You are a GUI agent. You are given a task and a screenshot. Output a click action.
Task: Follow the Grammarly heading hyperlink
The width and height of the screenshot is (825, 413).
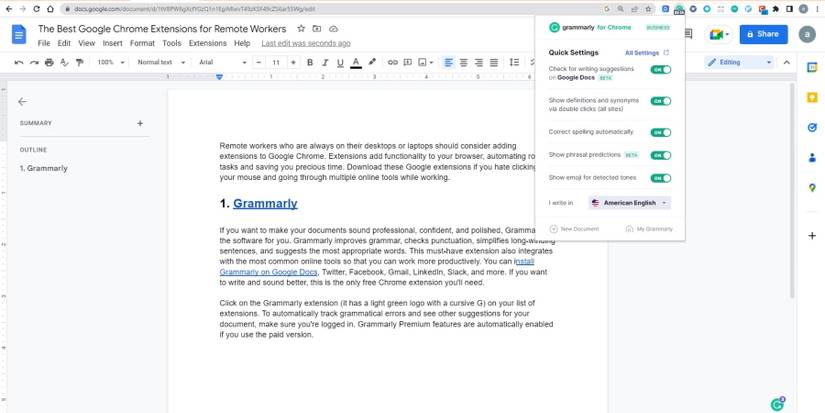(x=265, y=204)
